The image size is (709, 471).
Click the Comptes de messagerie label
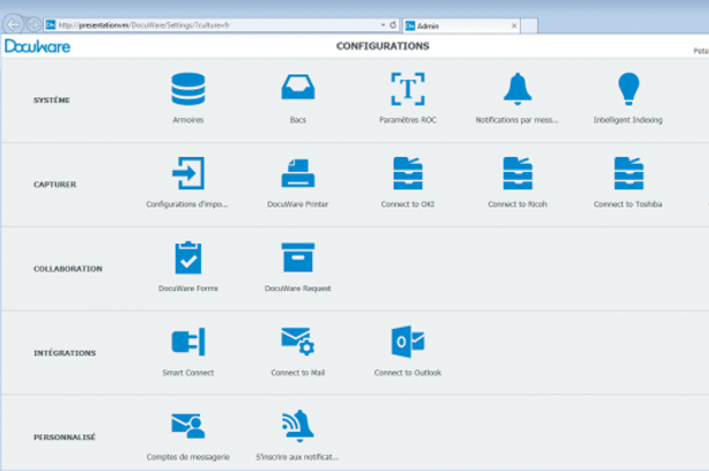[x=188, y=457]
